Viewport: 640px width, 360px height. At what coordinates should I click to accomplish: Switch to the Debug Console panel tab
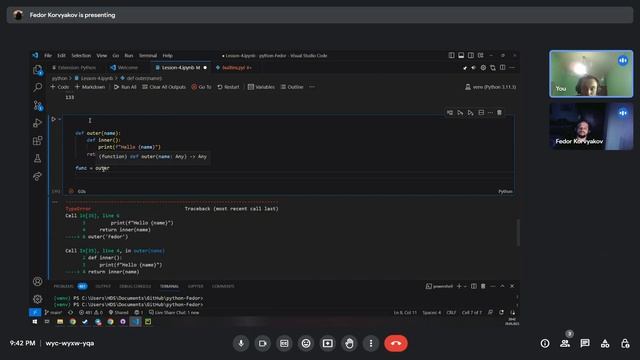pyautogui.click(x=135, y=286)
